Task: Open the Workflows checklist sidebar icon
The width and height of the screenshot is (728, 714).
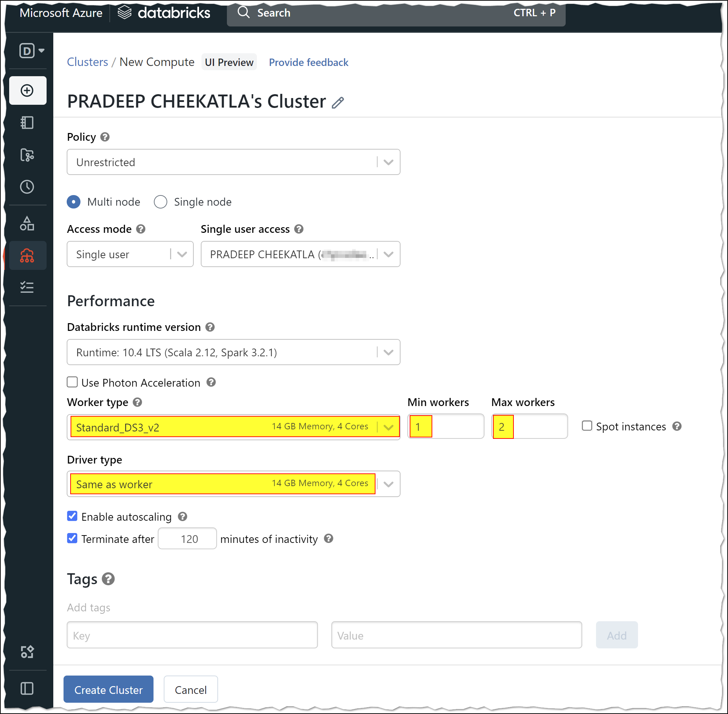Action: (x=27, y=287)
